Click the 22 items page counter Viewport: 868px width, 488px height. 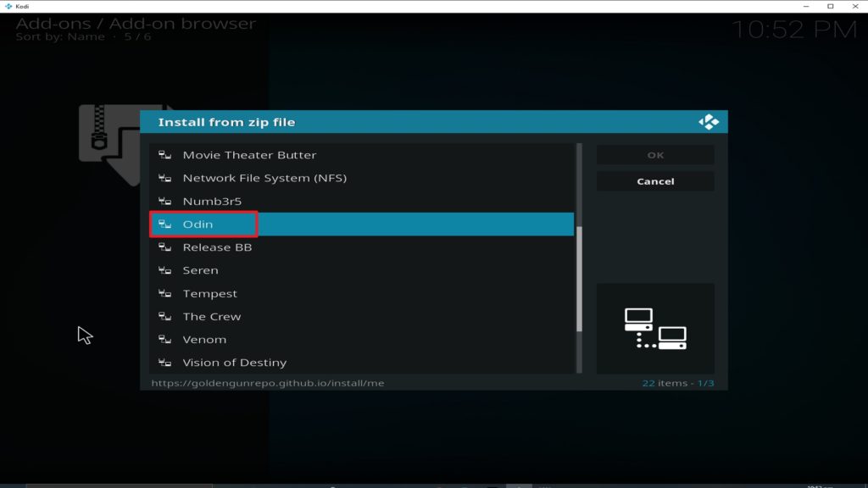coord(677,383)
